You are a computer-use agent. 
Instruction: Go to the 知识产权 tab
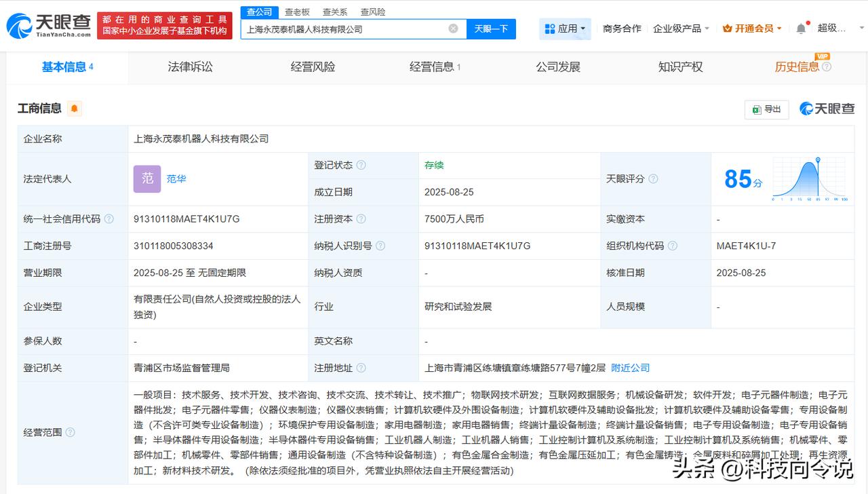(680, 66)
